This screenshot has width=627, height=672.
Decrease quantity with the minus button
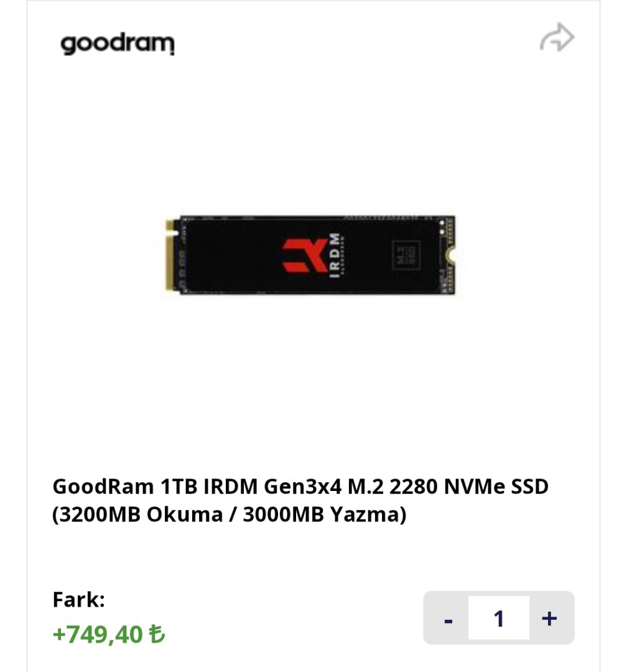pyautogui.click(x=448, y=618)
